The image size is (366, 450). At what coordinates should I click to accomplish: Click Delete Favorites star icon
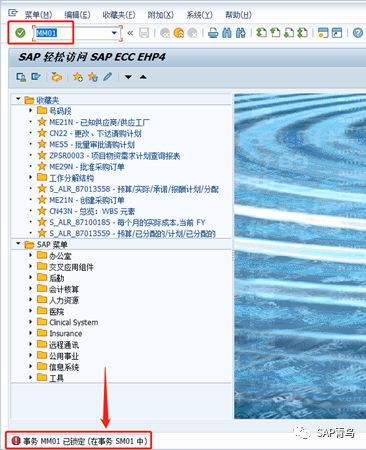[93, 77]
